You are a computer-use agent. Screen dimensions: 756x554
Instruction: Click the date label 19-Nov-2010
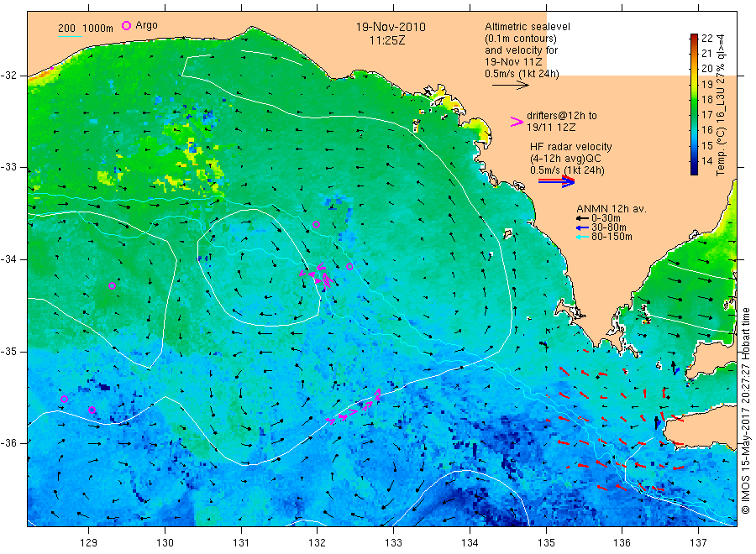click(x=391, y=27)
